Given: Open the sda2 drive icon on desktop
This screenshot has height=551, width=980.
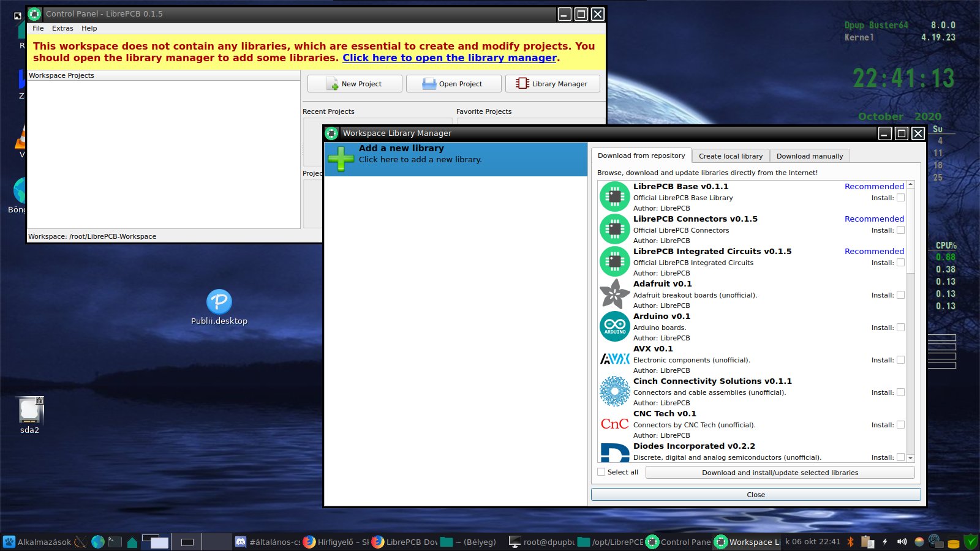Looking at the screenshot, I should pyautogui.click(x=29, y=415).
